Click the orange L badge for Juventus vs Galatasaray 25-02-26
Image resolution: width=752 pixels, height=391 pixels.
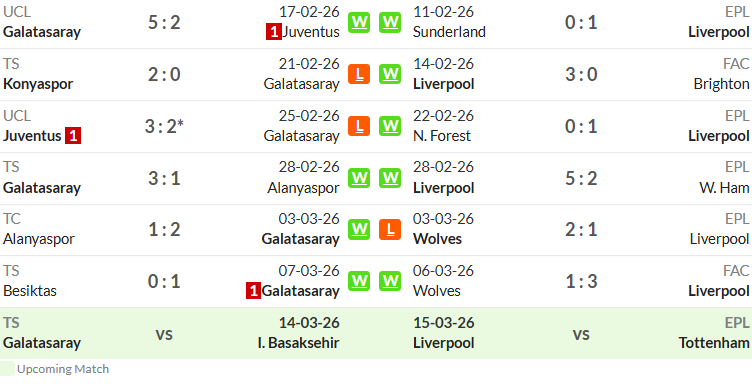[x=359, y=126]
